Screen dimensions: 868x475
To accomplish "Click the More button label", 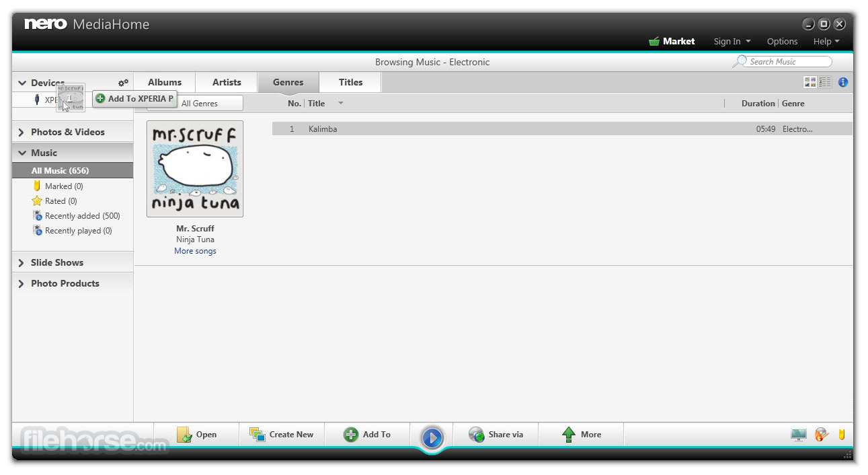I will click(591, 435).
